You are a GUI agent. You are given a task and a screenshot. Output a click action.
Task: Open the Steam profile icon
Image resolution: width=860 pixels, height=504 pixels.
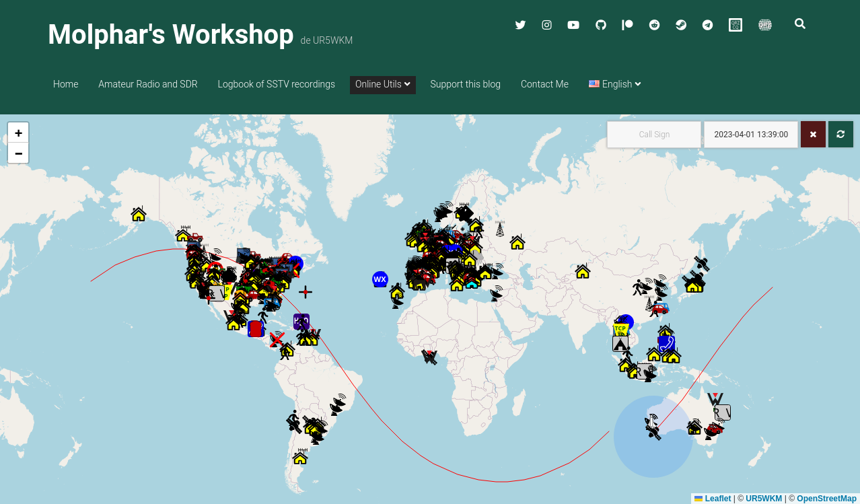(x=681, y=25)
